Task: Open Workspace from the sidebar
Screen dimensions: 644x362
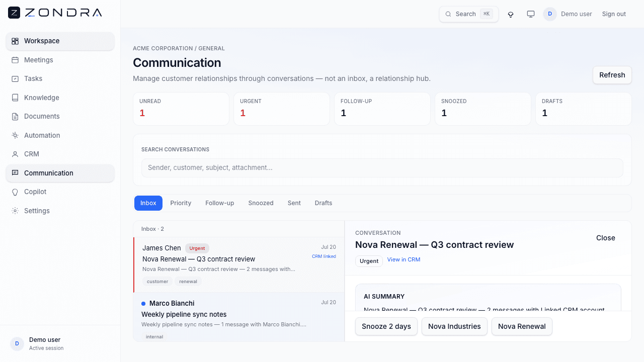Action: [60, 41]
